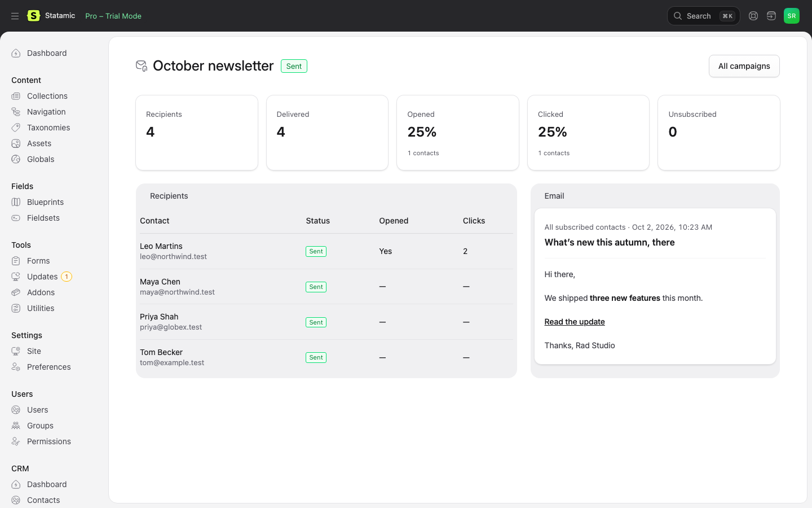Go to Navigation in the sidebar
The height and width of the screenshot is (508, 812).
(46, 112)
